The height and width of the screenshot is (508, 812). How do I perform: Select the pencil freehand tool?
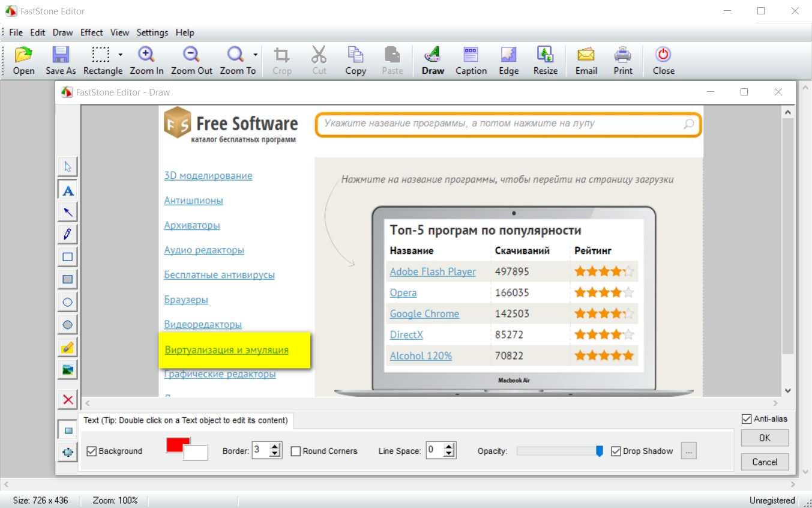[68, 234]
